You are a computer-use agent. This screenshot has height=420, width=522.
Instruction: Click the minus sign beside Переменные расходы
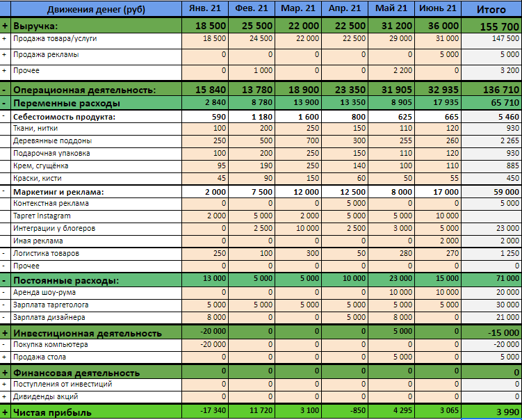click(x=5, y=103)
